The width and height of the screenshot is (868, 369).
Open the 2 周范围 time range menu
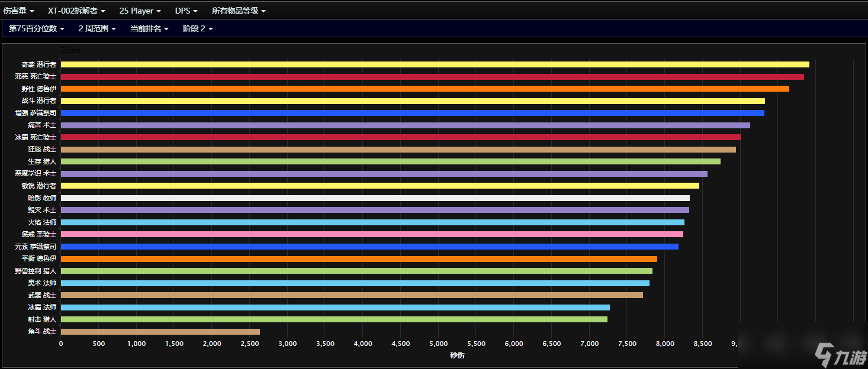(97, 28)
